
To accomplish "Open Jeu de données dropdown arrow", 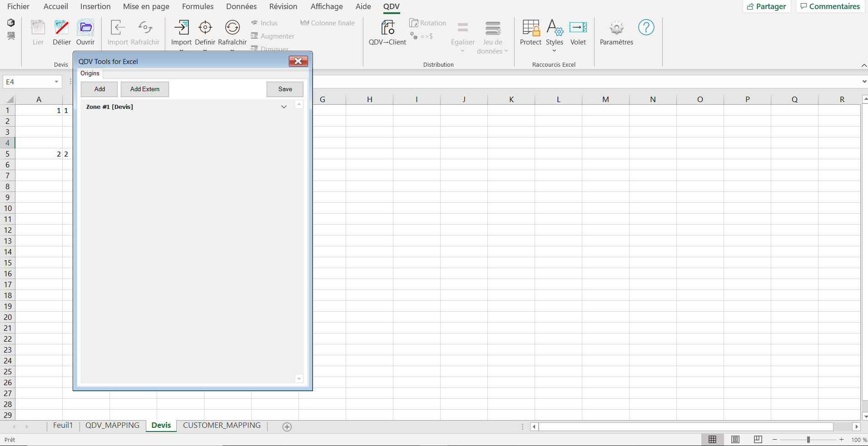I will tap(506, 51).
